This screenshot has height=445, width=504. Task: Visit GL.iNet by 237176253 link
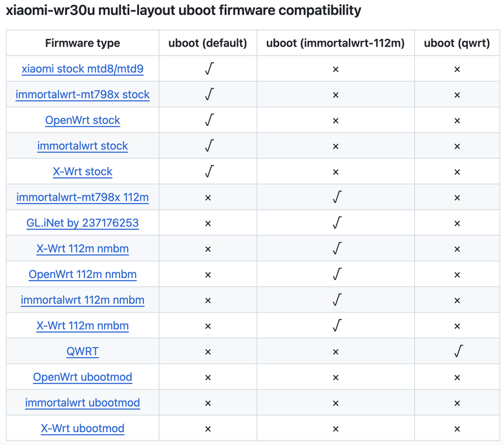coord(82,222)
